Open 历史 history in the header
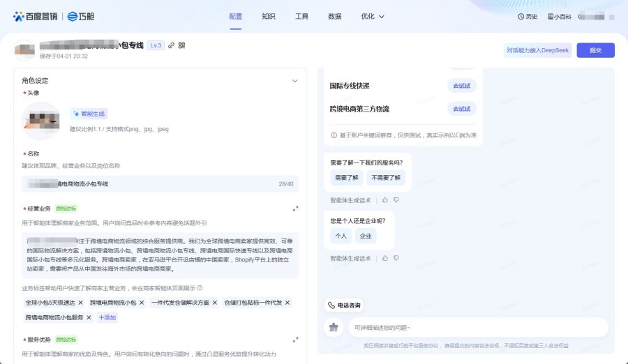The image size is (628, 364). (528, 16)
